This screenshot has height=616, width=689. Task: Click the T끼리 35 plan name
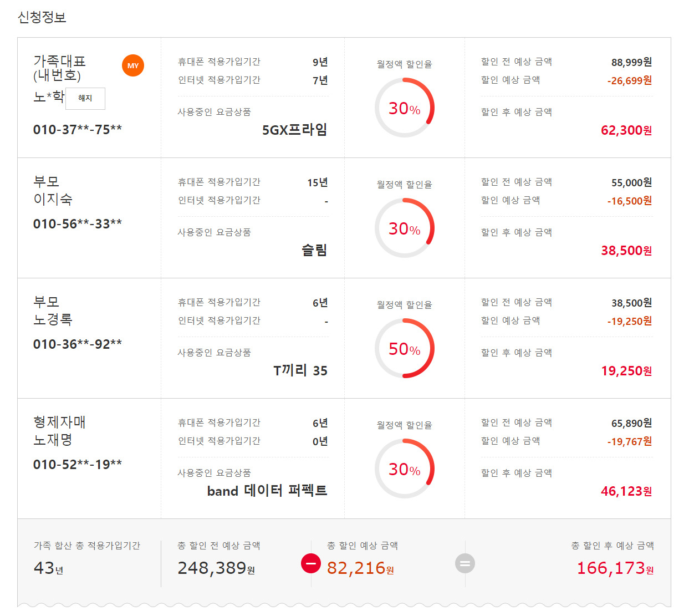point(300,371)
